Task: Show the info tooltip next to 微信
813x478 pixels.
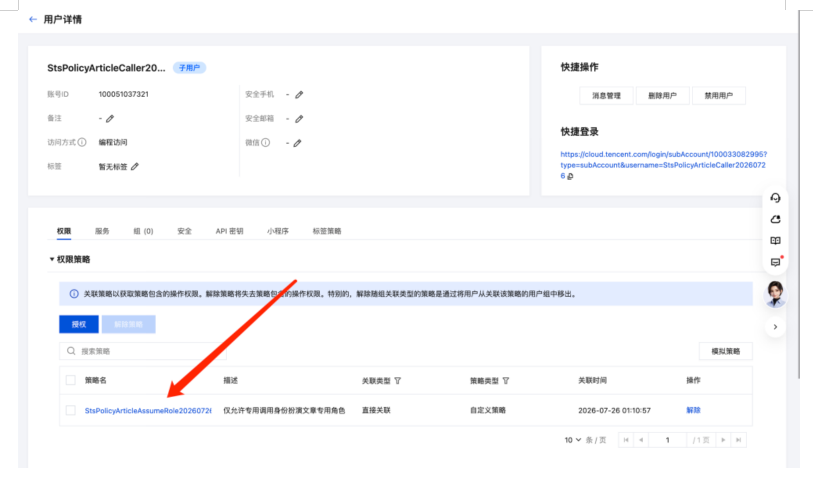Action: pos(265,143)
